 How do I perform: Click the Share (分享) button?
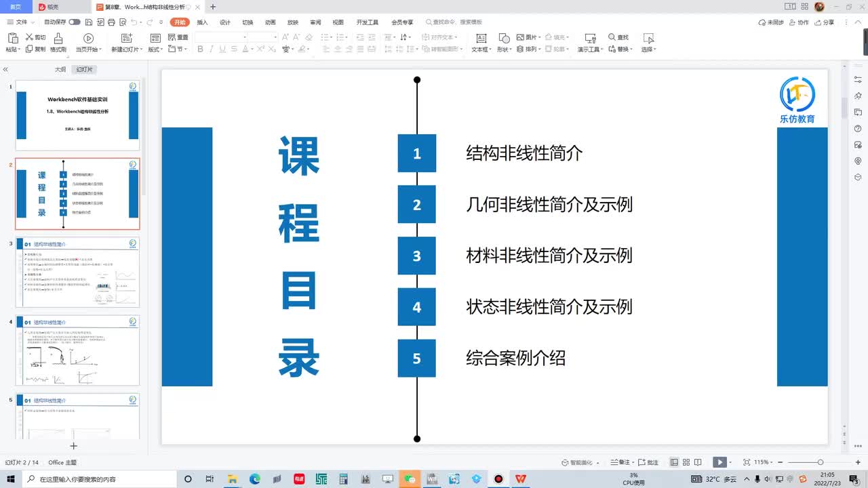(x=825, y=22)
